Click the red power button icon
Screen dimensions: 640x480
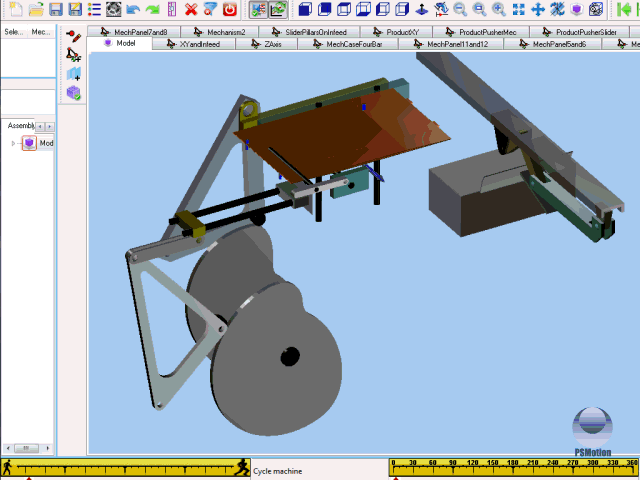pyautogui.click(x=229, y=9)
